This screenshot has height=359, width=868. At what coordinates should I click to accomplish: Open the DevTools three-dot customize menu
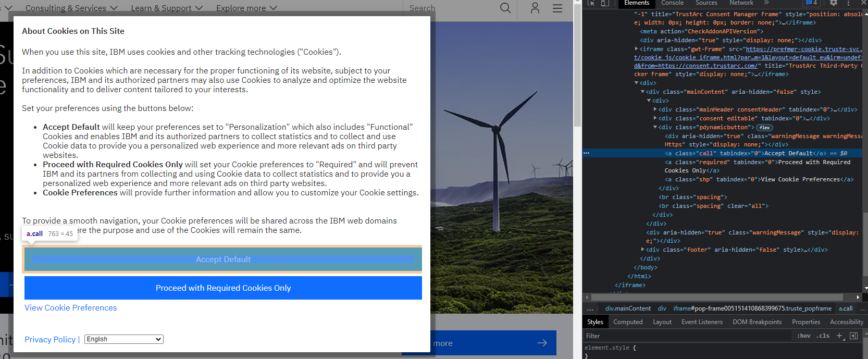(x=848, y=3)
